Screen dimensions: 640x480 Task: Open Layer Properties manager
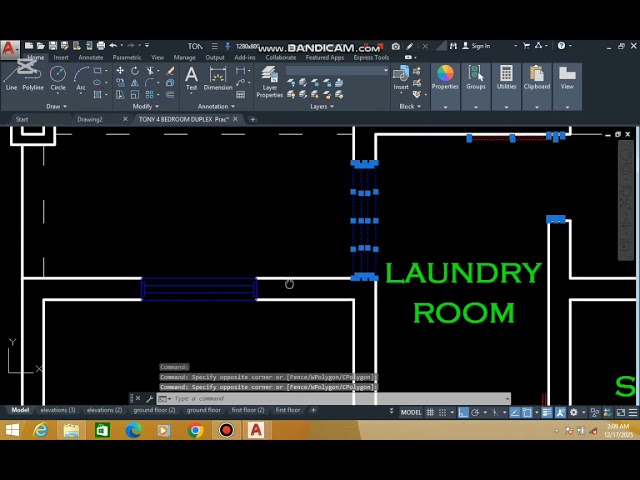click(270, 80)
